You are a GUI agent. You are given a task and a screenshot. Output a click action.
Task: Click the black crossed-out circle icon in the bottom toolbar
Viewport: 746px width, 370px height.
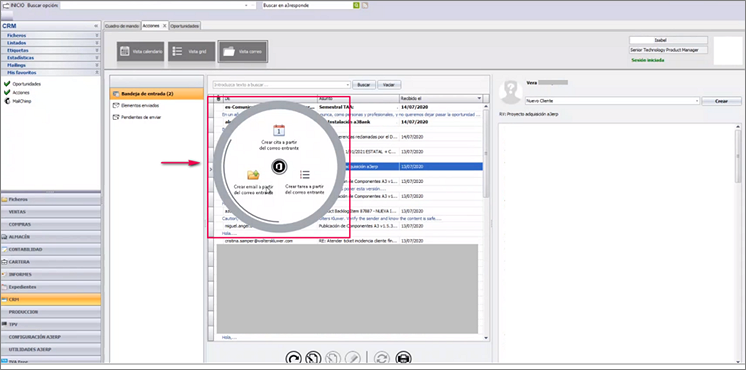313,359
